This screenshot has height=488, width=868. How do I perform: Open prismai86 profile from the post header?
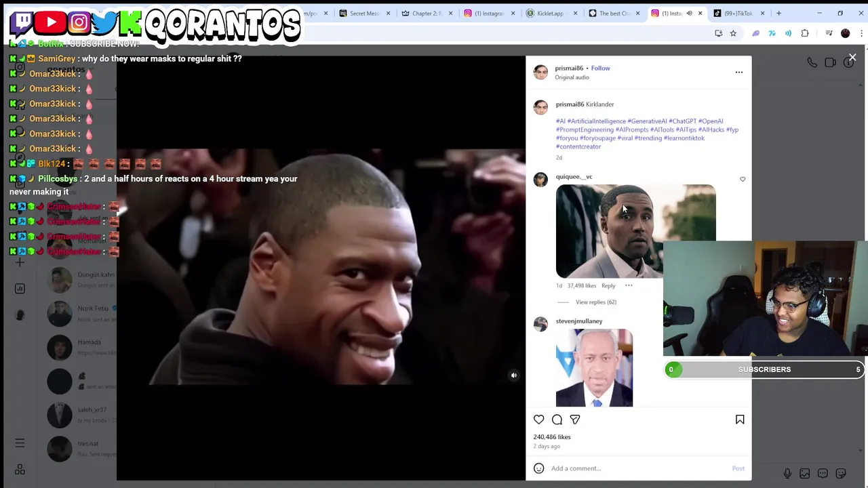569,68
